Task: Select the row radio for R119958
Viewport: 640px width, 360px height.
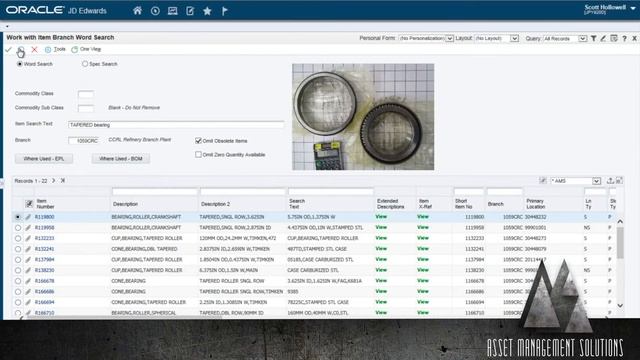Action: [18, 228]
